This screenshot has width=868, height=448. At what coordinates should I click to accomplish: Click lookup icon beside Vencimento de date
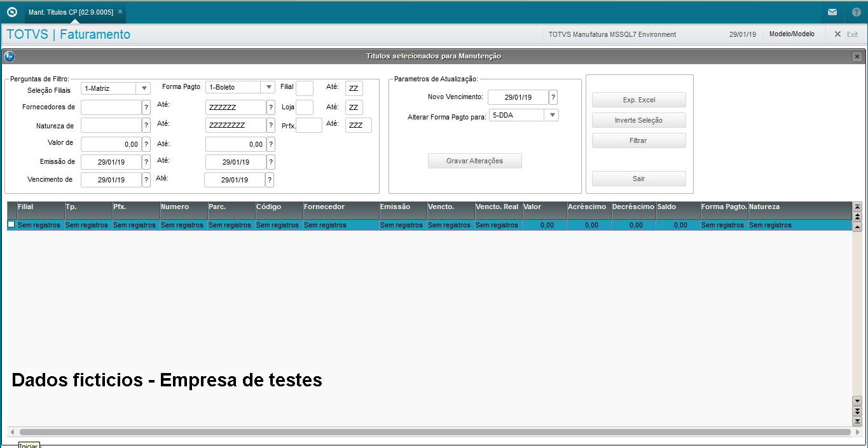pos(146,180)
